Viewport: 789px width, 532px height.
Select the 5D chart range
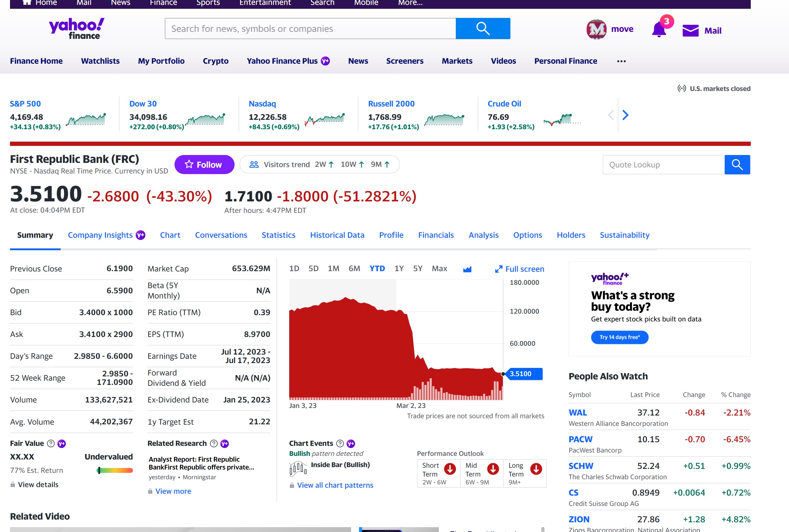tap(313, 268)
